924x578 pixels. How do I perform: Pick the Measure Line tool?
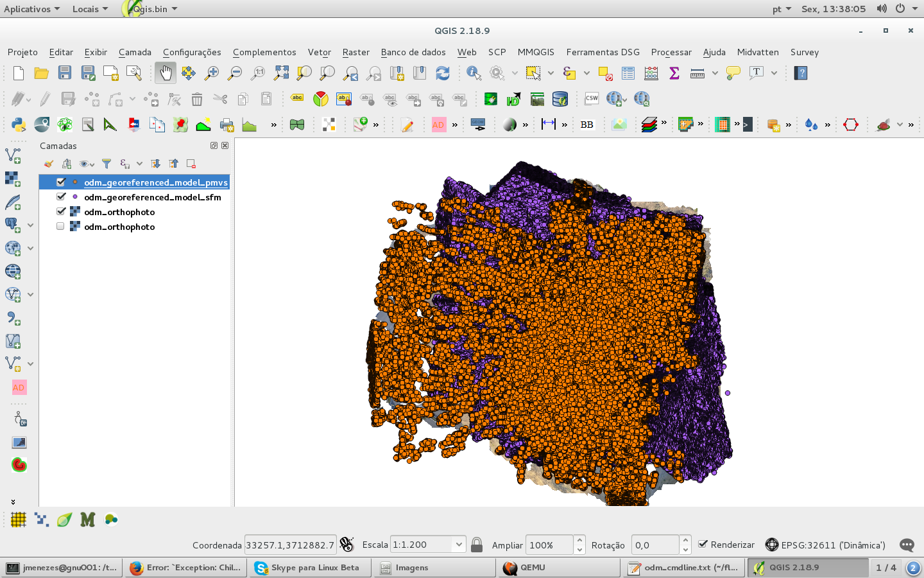click(x=697, y=73)
